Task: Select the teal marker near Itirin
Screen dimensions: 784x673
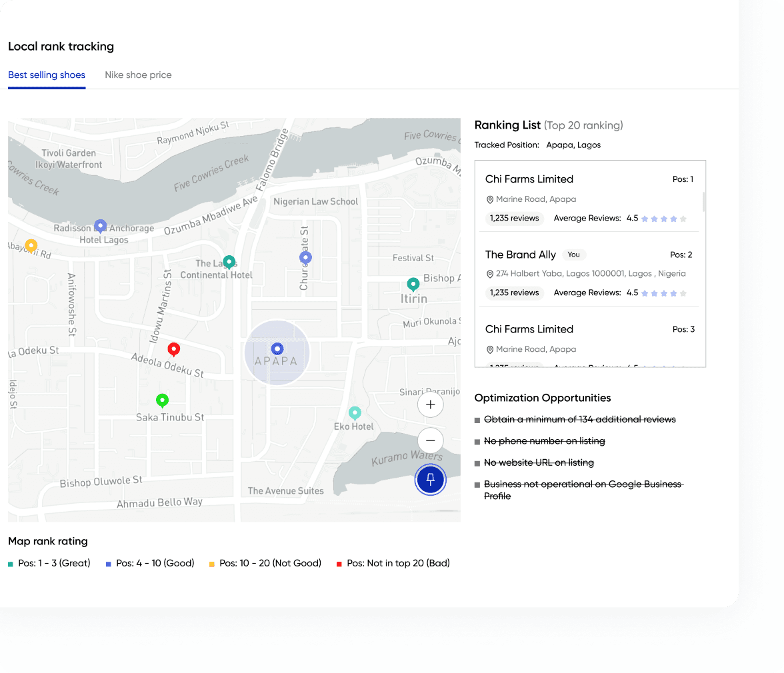Action: (413, 285)
